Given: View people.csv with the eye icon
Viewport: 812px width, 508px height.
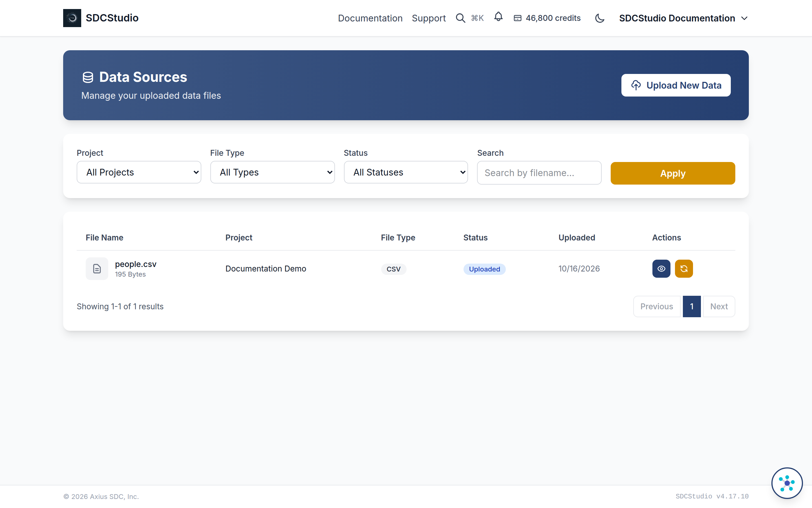Looking at the screenshot, I should point(661,268).
